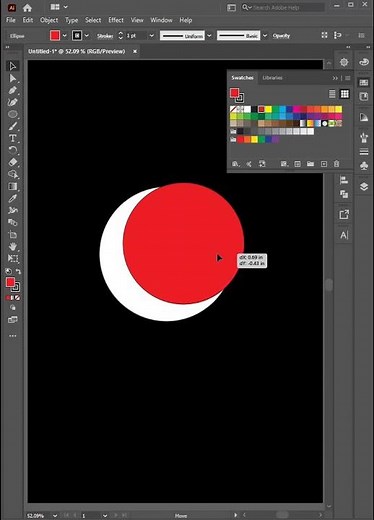The height and width of the screenshot is (520, 374).
Task: Select the Gradient tool
Action: [x=13, y=186]
